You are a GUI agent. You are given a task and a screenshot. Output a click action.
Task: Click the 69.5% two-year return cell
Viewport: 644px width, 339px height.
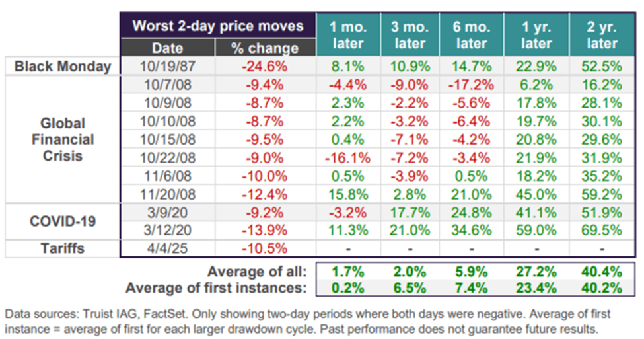pos(600,230)
